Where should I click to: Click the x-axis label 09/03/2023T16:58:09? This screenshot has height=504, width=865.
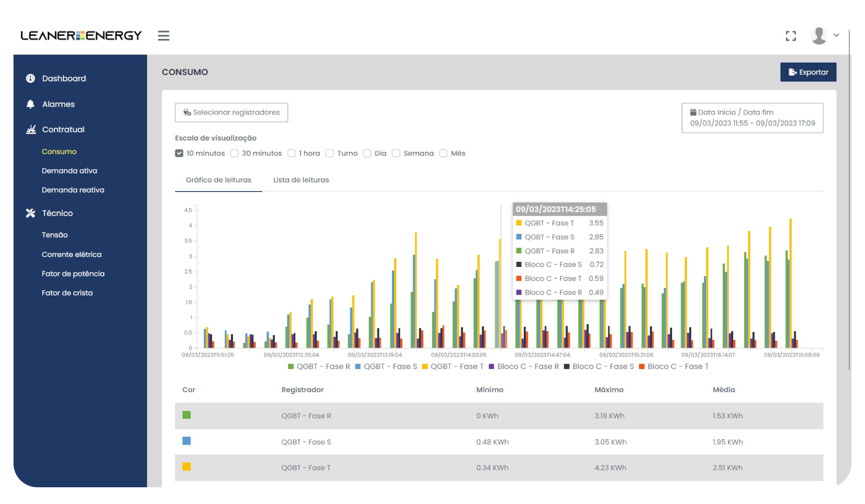coord(791,355)
